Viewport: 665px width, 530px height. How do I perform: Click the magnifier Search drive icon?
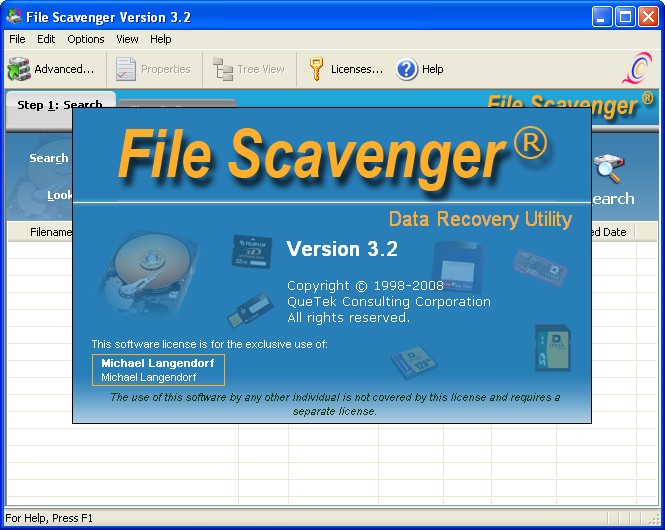pos(609,168)
